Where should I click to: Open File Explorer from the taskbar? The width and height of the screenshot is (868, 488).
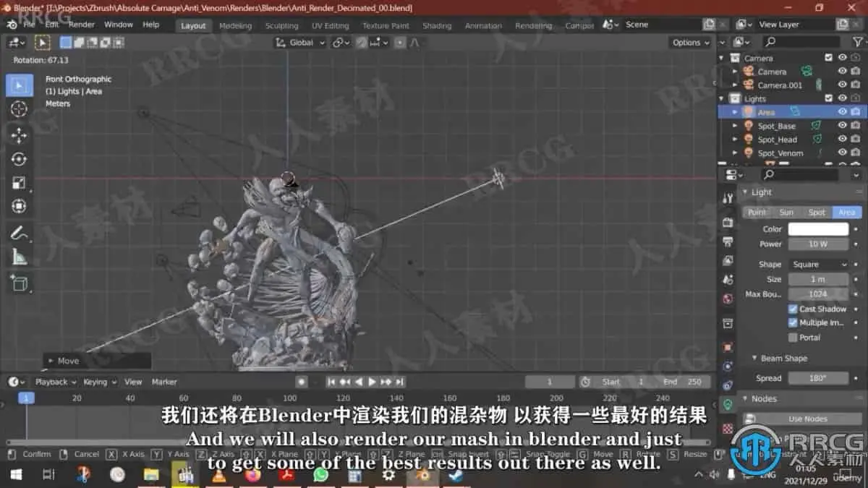tap(151, 475)
